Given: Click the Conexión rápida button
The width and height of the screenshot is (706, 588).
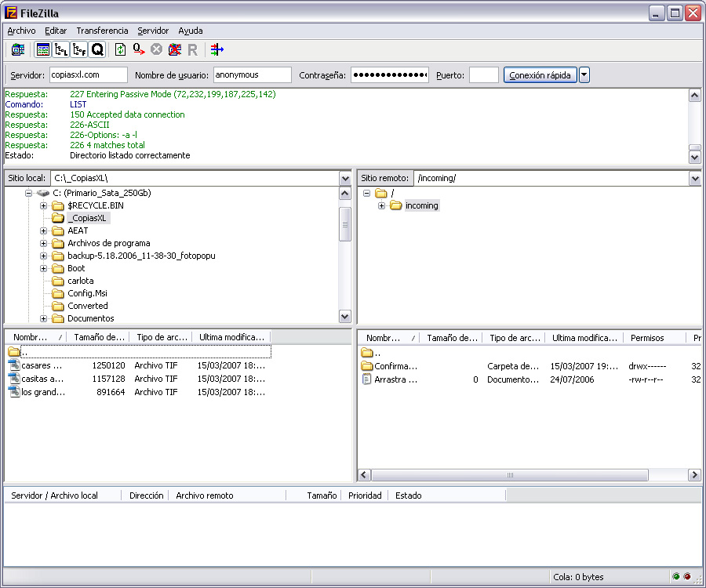Looking at the screenshot, I should click(x=540, y=75).
